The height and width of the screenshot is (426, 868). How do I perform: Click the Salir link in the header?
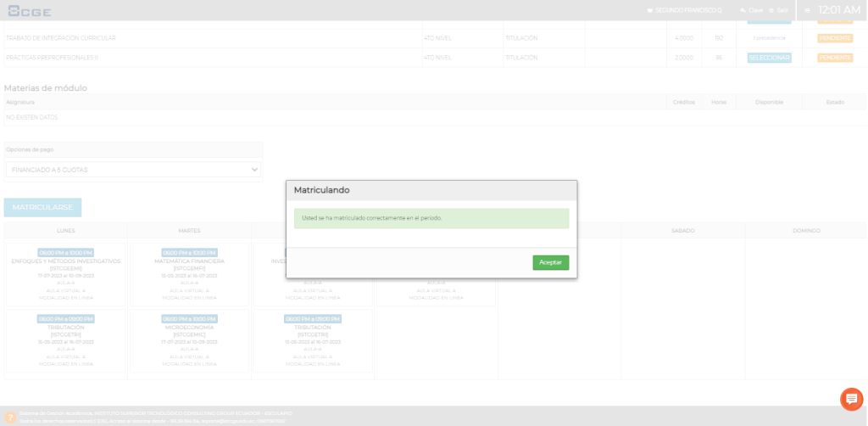pos(782,10)
